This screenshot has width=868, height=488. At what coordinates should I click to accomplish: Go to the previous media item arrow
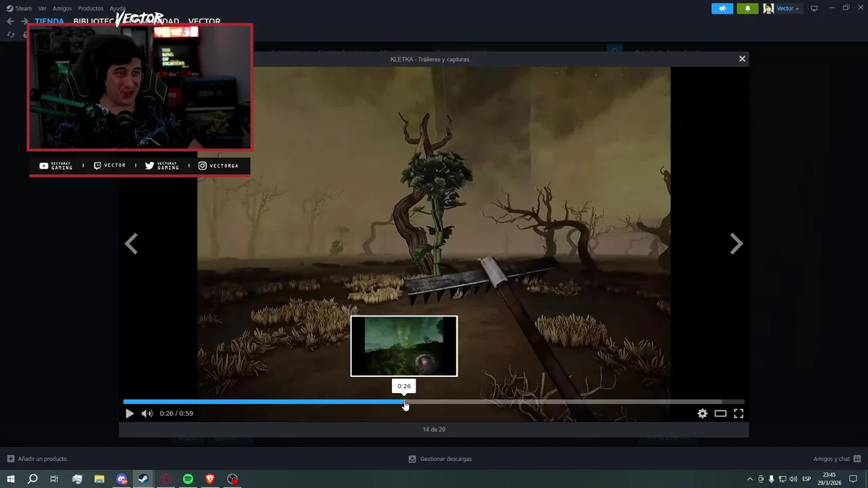132,244
